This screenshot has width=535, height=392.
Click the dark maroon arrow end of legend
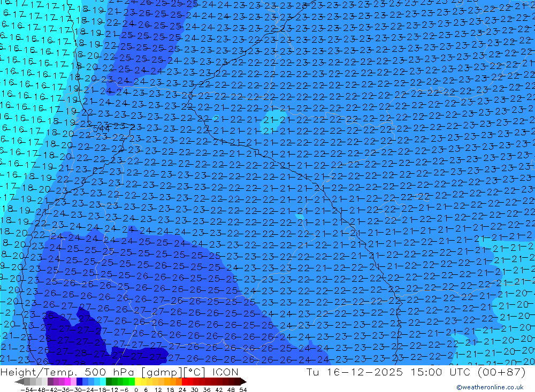click(x=243, y=381)
